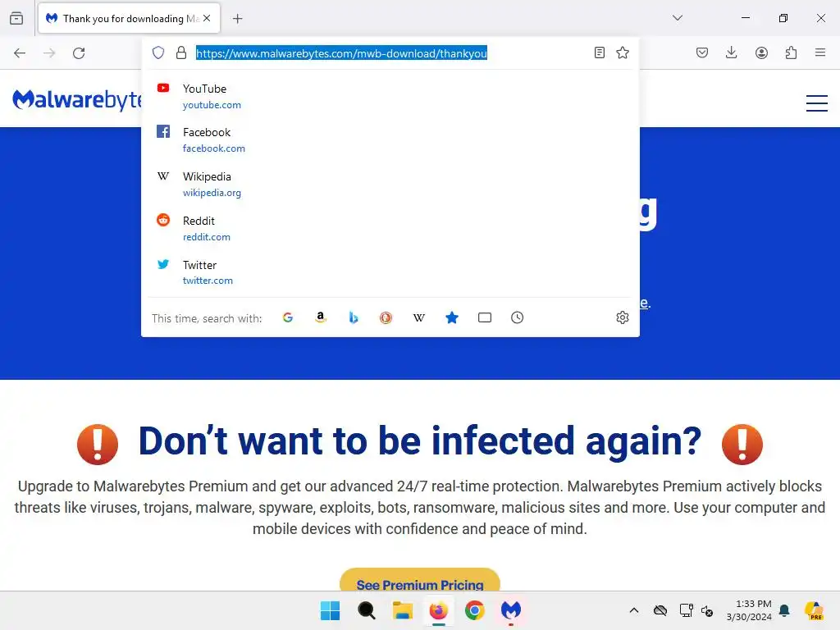Search this time with Google

(288, 317)
